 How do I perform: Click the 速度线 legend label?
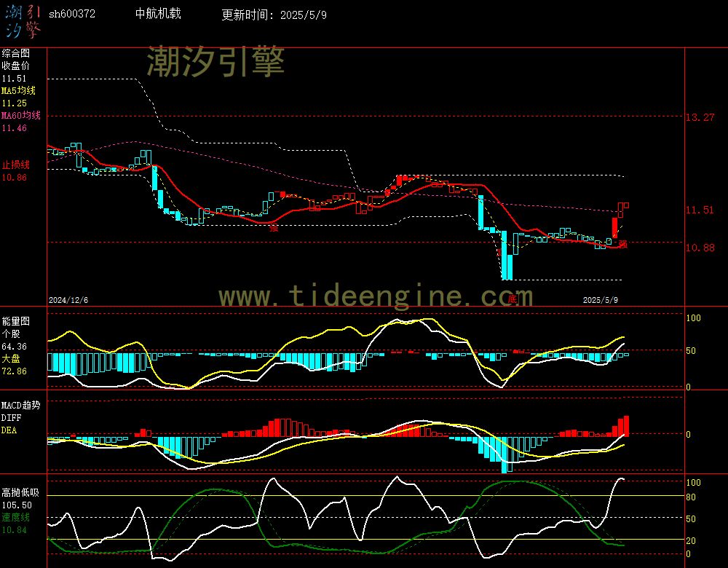[16, 517]
